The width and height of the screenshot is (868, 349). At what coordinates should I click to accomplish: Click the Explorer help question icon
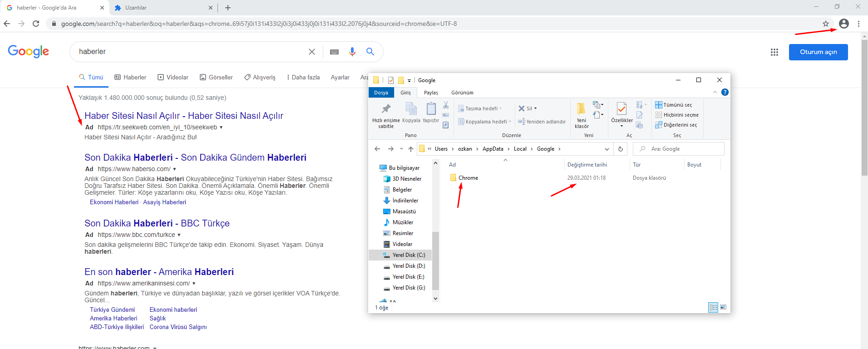pos(725,92)
